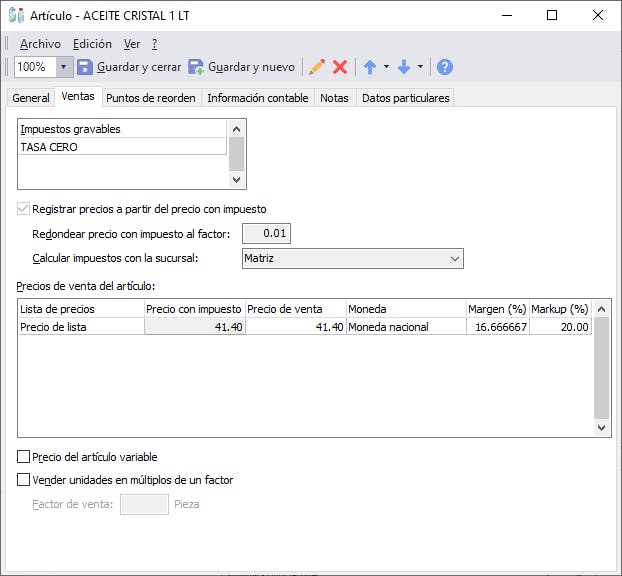
Task: Click the 41.40 Precio con impuesto cell
Action: pyautogui.click(x=194, y=327)
